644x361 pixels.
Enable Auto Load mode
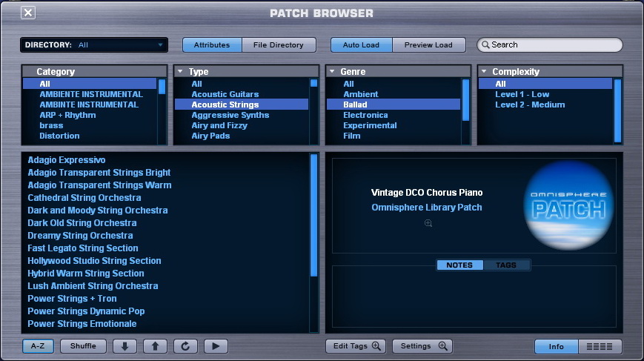[361, 44]
